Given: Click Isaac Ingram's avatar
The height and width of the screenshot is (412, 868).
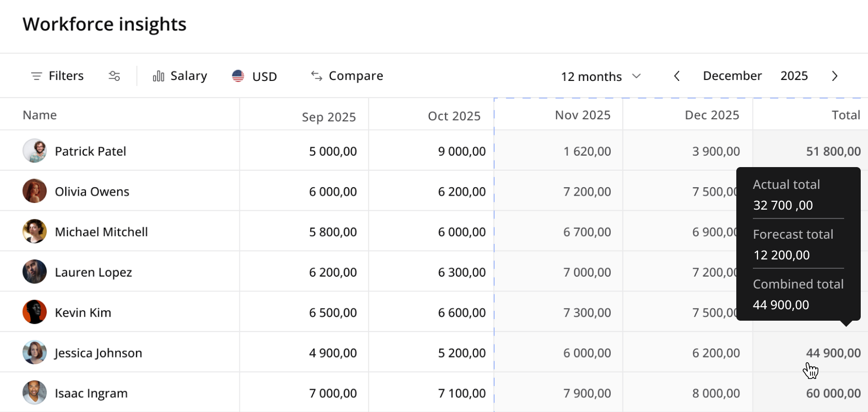Looking at the screenshot, I should pyautogui.click(x=35, y=393).
